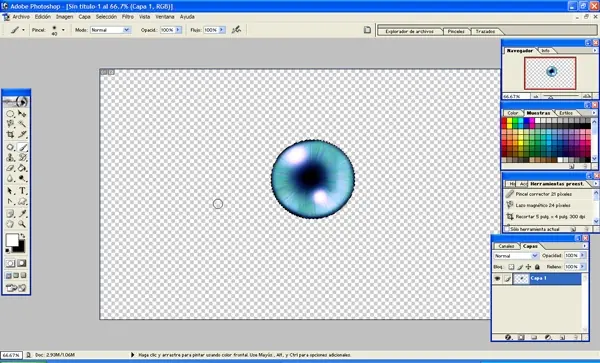Select the Crop tool in toolbox
This screenshot has width=600, height=363.
point(10,134)
